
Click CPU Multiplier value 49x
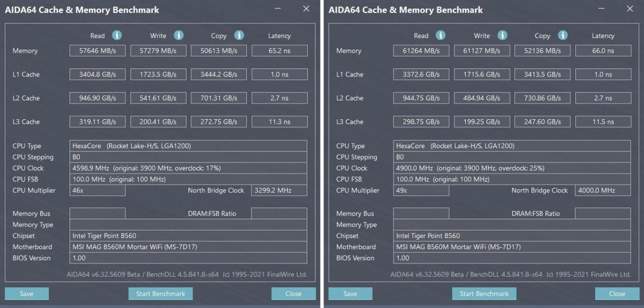click(x=421, y=190)
